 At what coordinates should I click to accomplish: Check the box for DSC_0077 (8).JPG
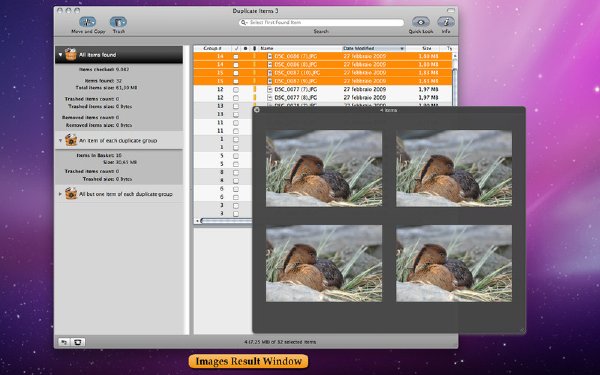236,98
